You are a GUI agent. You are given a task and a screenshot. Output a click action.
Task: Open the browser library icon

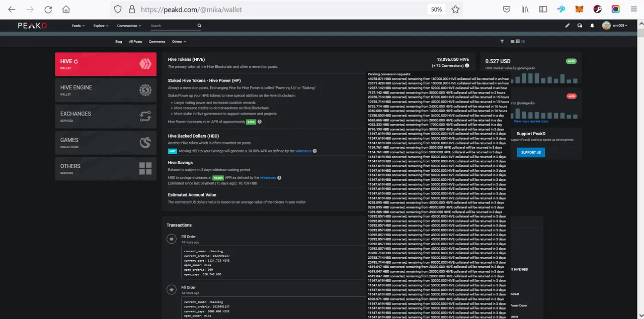pyautogui.click(x=525, y=9)
